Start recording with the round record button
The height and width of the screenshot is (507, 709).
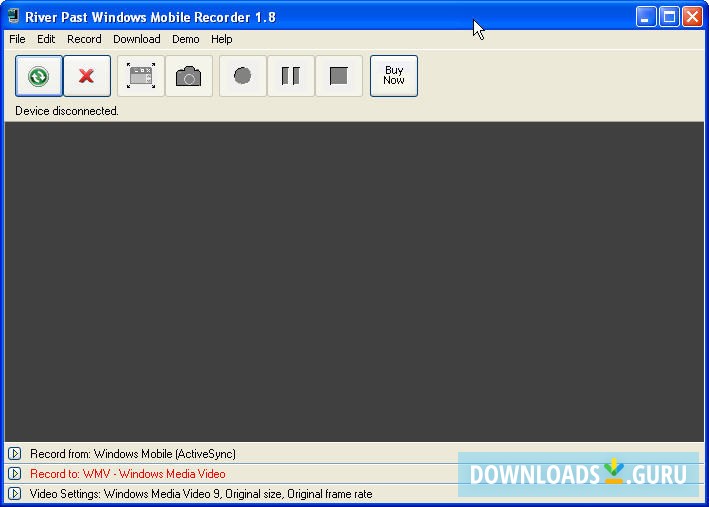coord(243,76)
